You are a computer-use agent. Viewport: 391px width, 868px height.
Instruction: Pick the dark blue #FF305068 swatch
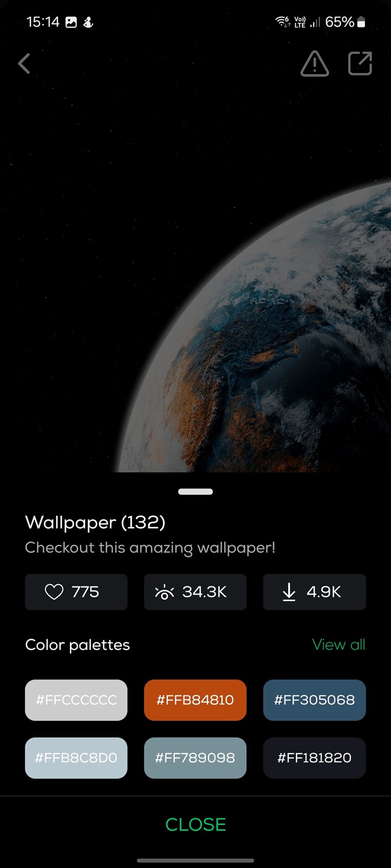tap(314, 700)
